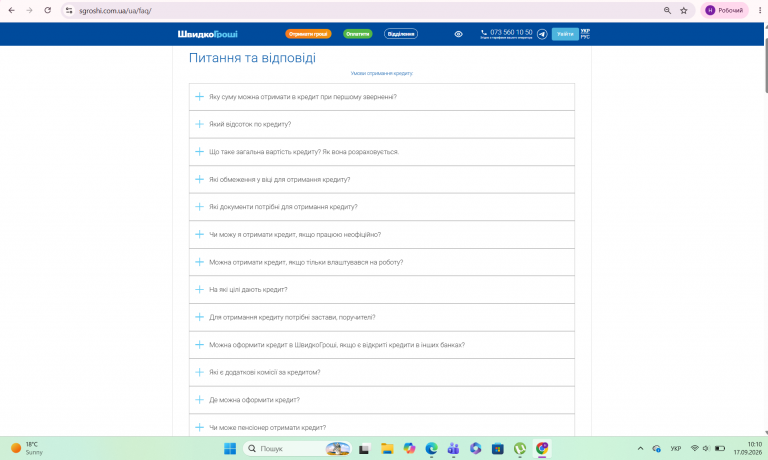Image resolution: width=768 pixels, height=460 pixels.
Task: Expand question about just starting a job
Action: 382,262
